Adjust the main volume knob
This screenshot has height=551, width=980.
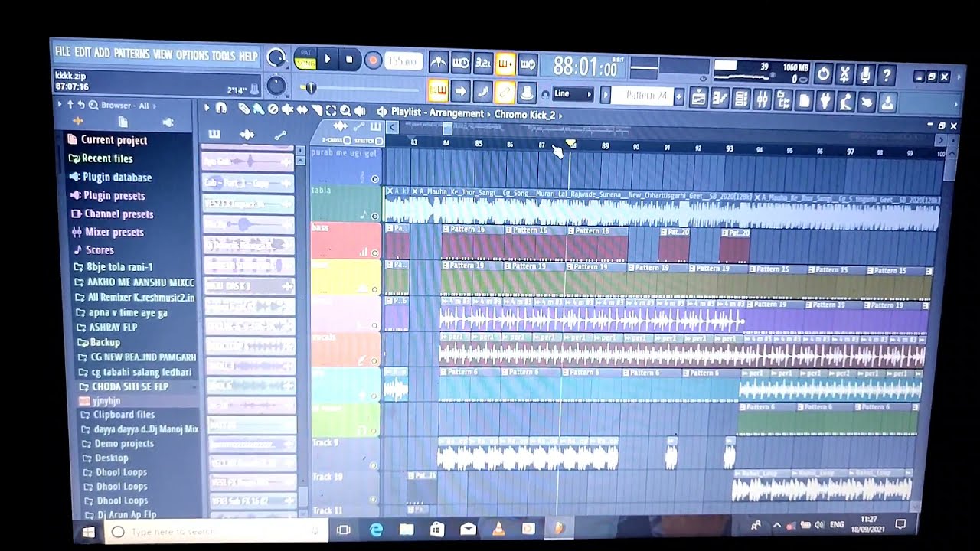click(x=276, y=57)
